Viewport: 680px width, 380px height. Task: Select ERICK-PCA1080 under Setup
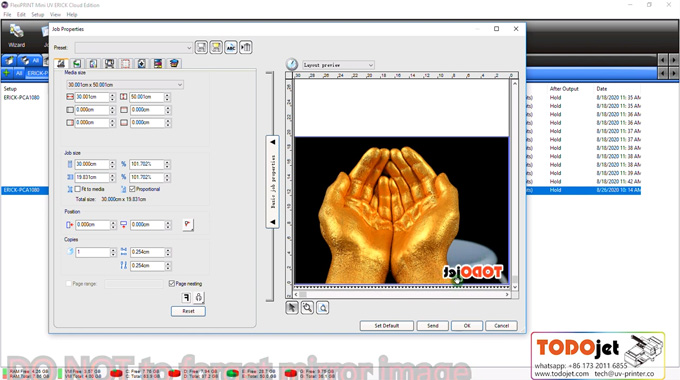coord(22,98)
